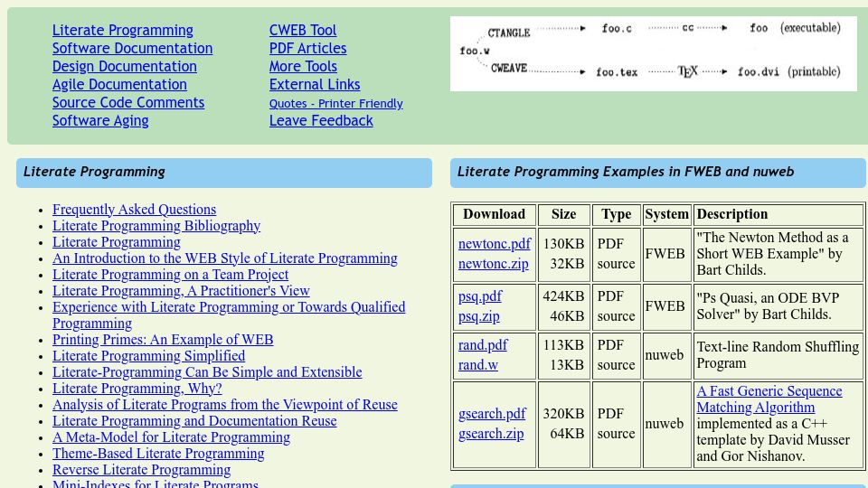Download rand.w source file

[x=477, y=365]
